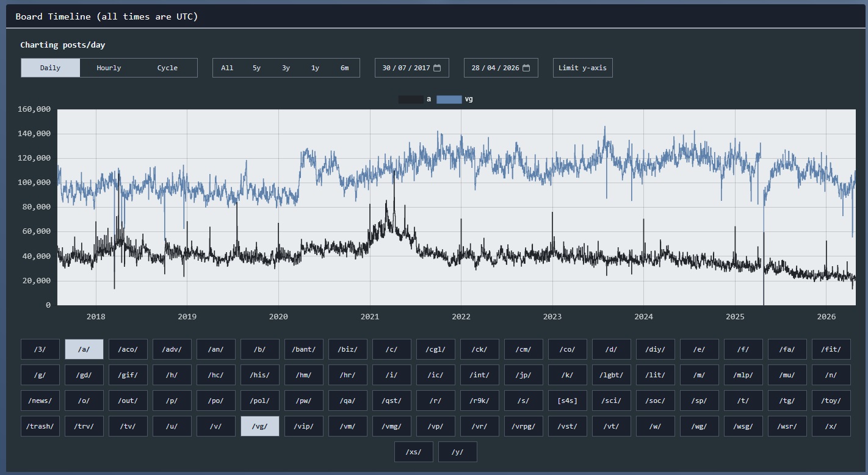Select the /vmg/ board
This screenshot has width=868, height=475.
point(392,426)
